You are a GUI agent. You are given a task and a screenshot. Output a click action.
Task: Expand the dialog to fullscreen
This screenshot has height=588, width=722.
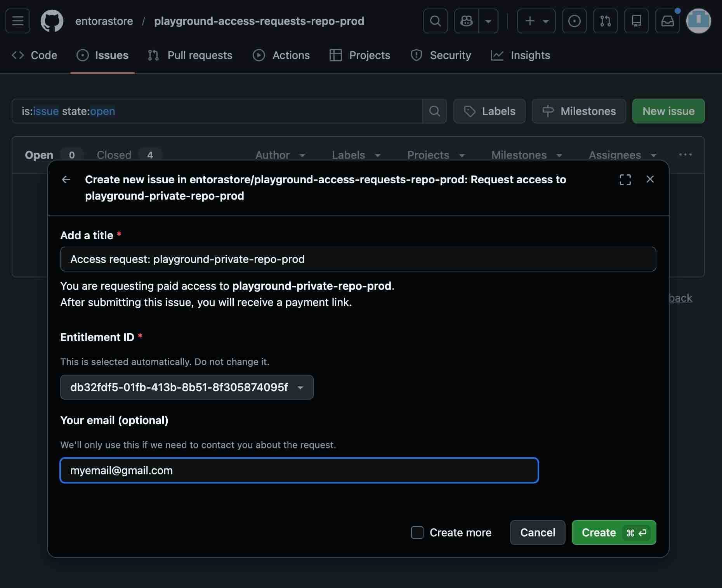click(x=625, y=179)
